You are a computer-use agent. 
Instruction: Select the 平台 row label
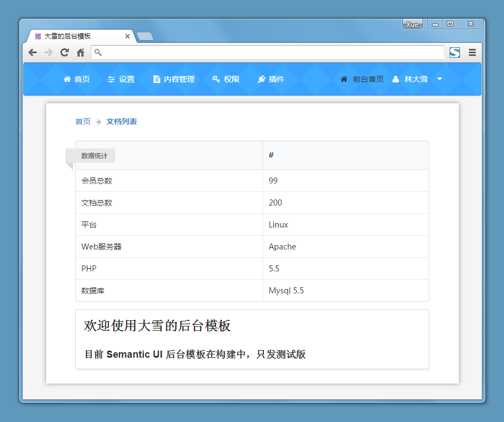[88, 225]
